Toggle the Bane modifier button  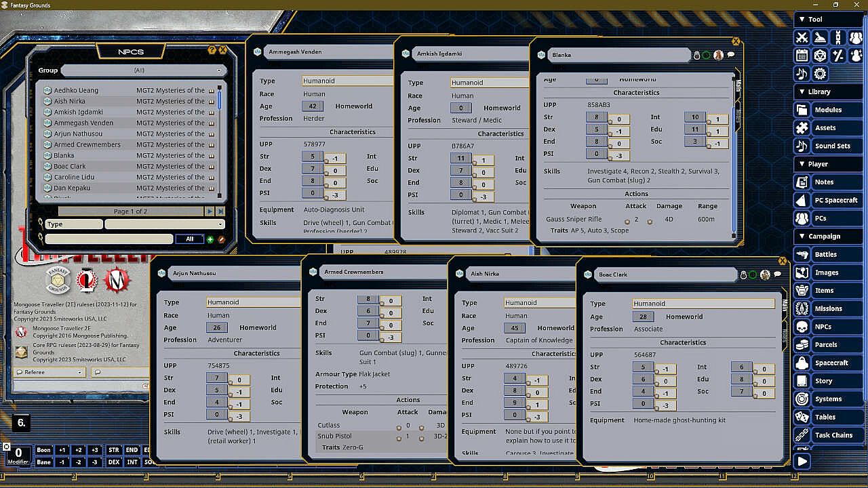tap(43, 462)
